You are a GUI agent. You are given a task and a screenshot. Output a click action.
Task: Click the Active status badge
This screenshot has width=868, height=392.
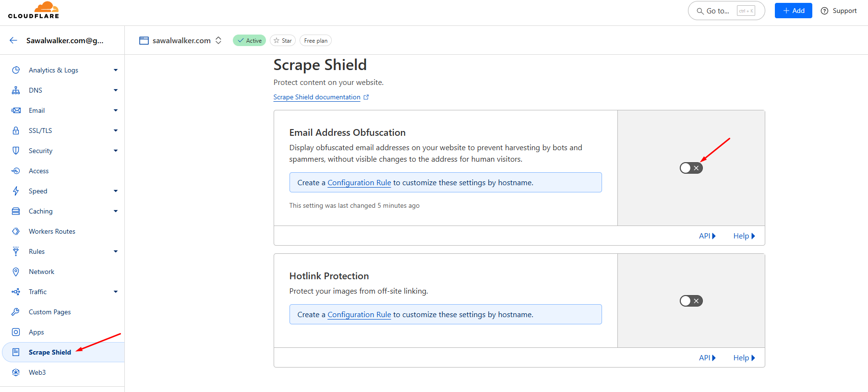point(249,41)
